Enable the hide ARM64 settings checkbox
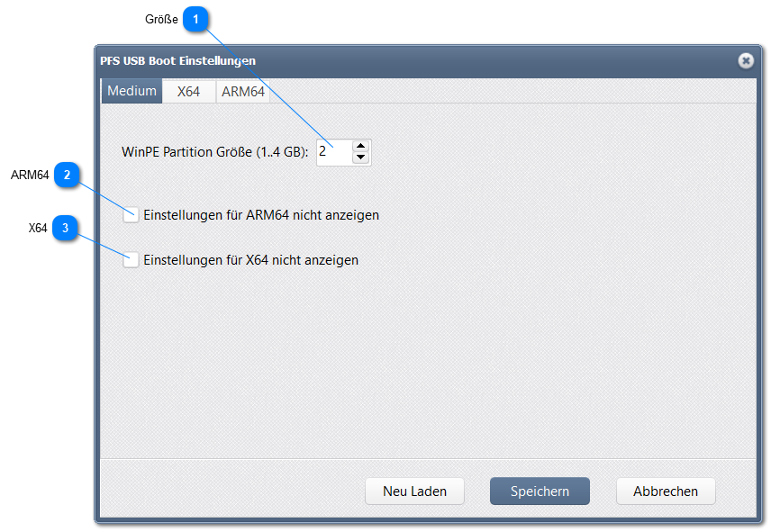Viewport: 771px width, 532px height. [x=132, y=215]
